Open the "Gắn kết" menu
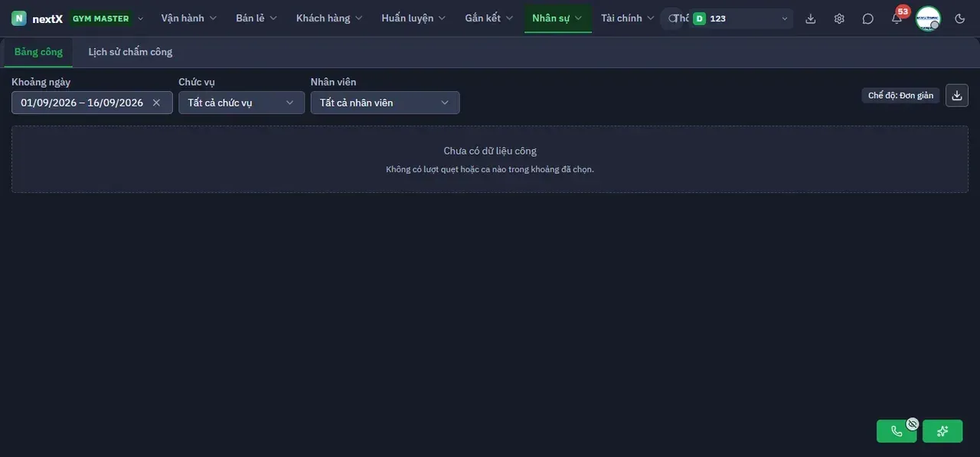The height and width of the screenshot is (457, 980). [489, 18]
